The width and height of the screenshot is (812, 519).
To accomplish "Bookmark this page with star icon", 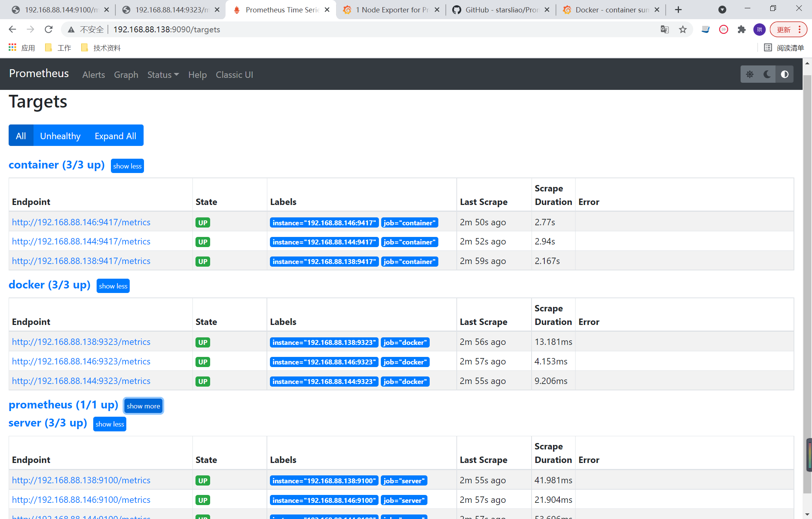I will pyautogui.click(x=683, y=29).
